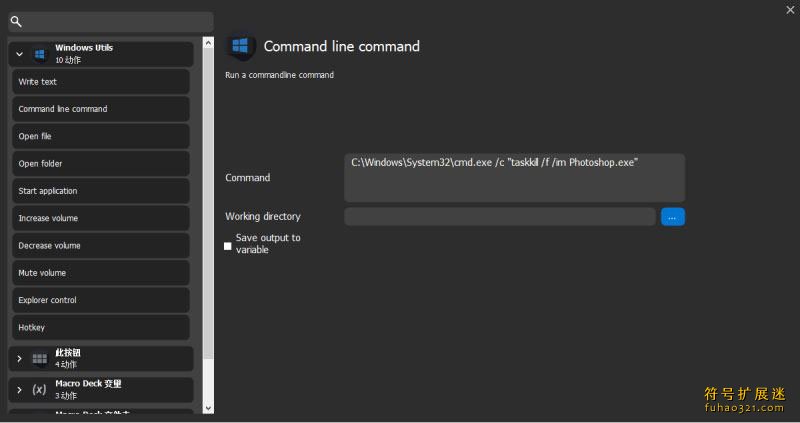This screenshot has height=423, width=800.
Task: Expand the 此按钮 actions group
Action: pyautogui.click(x=19, y=359)
